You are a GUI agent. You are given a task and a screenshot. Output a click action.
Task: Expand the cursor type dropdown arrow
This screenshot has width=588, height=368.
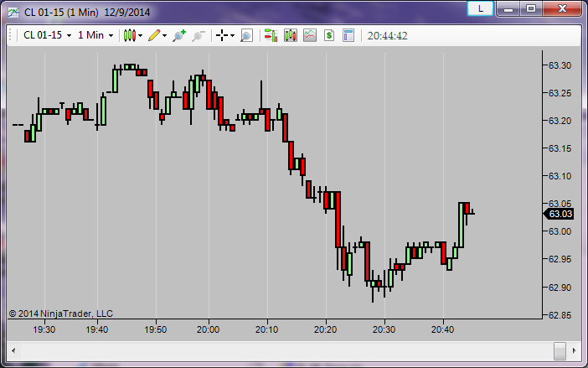[x=233, y=36]
